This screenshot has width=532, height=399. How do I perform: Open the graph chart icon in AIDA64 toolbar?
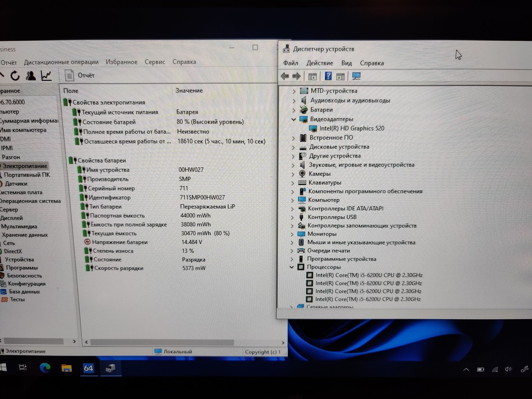pos(46,76)
